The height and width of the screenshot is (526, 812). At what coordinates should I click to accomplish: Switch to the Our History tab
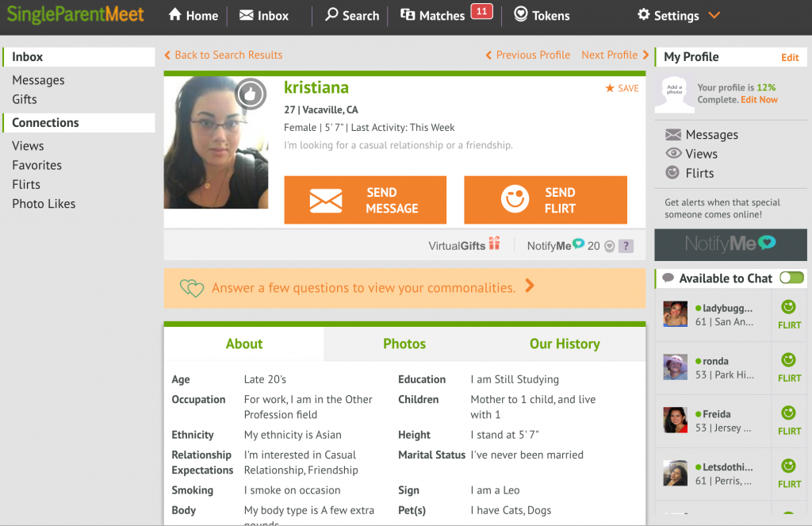(565, 344)
